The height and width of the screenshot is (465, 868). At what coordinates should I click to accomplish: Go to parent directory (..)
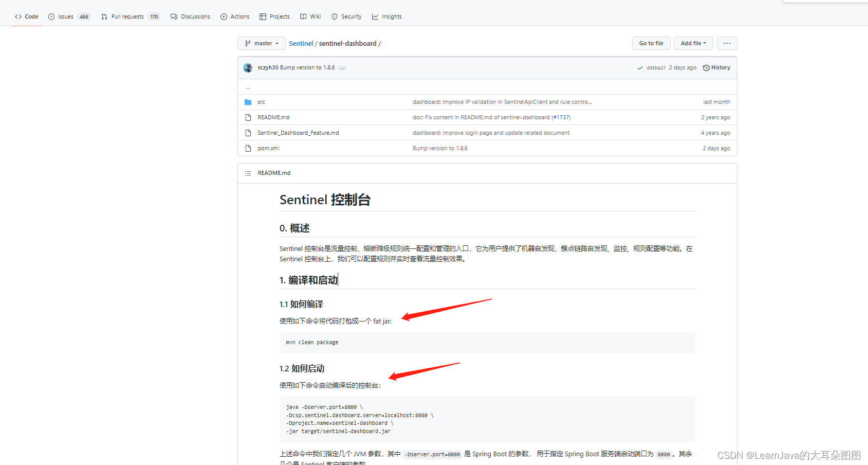(248, 87)
